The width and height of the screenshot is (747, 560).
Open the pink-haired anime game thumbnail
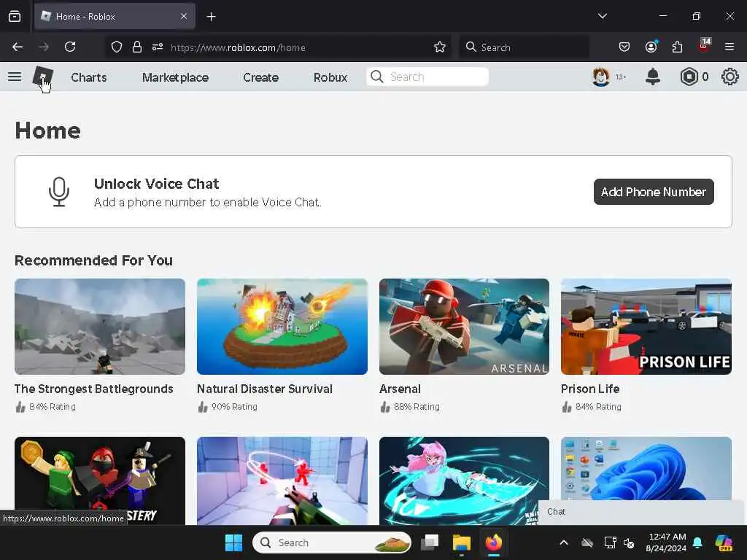pos(464,481)
